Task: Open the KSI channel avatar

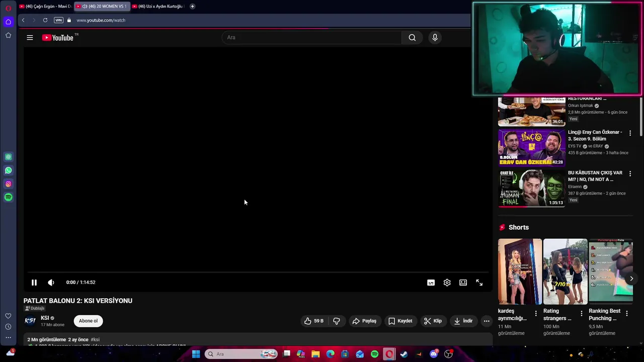Action: click(30, 321)
